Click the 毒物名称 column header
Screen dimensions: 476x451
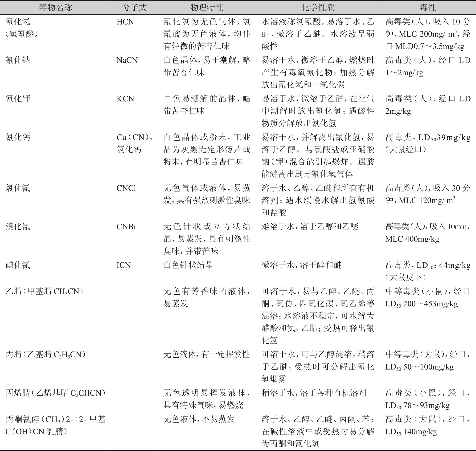56,8
